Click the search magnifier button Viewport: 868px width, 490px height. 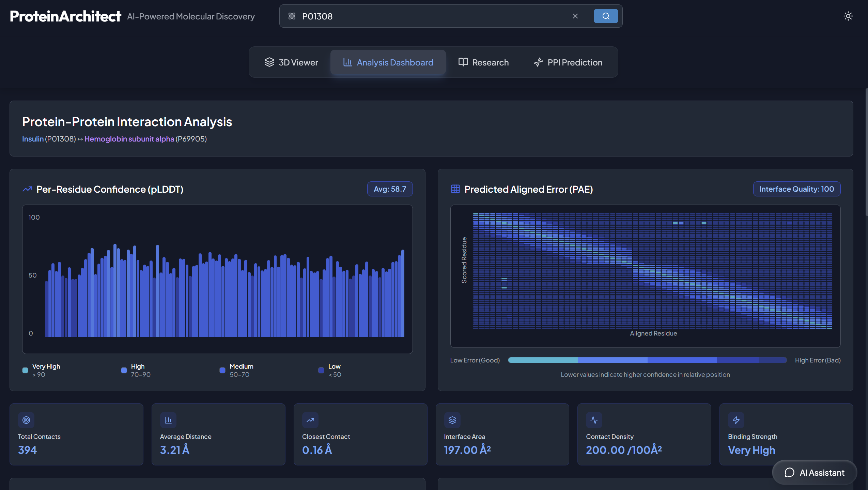pyautogui.click(x=606, y=16)
